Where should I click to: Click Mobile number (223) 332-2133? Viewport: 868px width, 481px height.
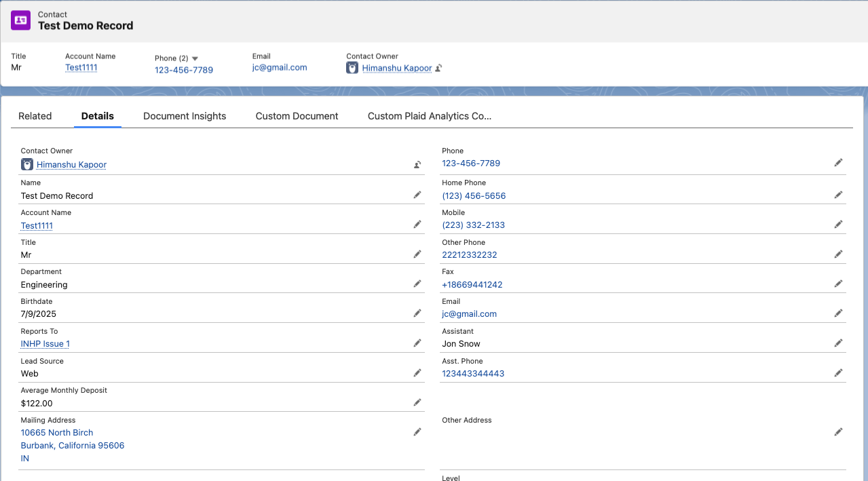474,225
